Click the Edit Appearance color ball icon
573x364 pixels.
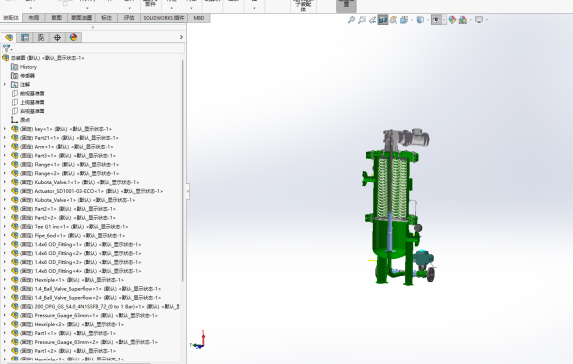point(452,20)
